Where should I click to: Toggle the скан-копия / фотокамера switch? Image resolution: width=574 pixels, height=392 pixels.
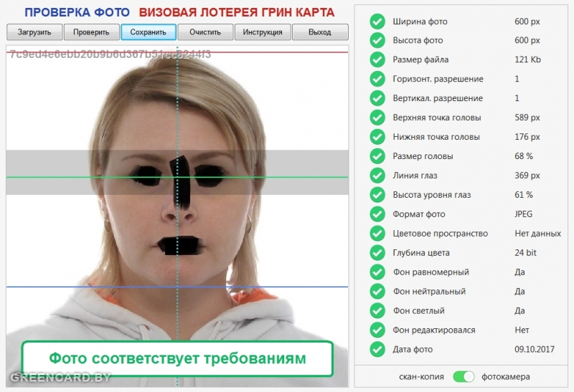464,376
